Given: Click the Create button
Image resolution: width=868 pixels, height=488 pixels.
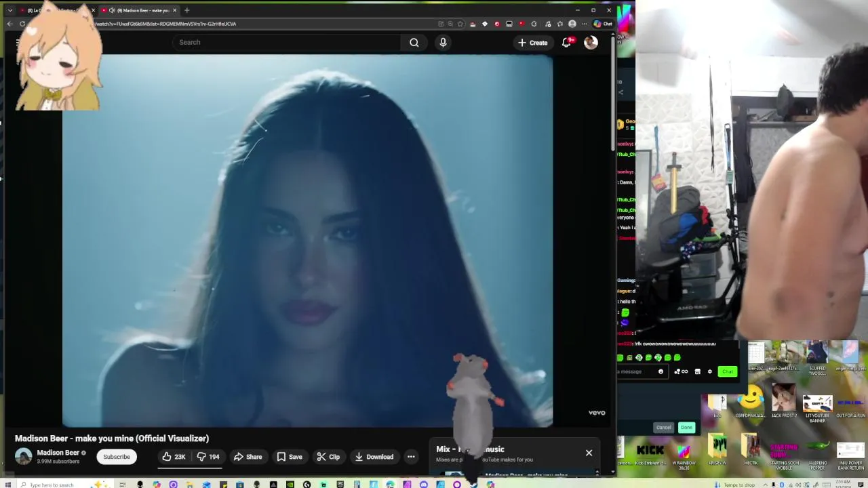Looking at the screenshot, I should point(533,42).
